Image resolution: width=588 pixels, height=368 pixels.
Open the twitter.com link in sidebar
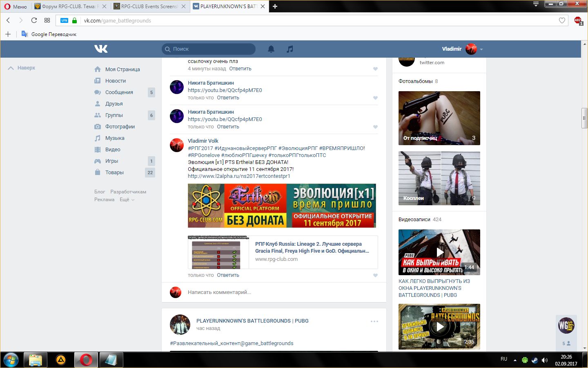[432, 63]
